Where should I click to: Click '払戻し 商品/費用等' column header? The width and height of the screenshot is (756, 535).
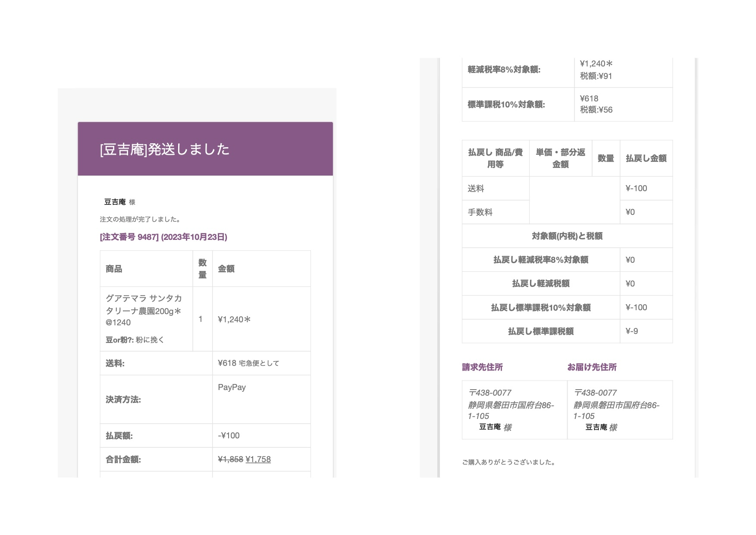pos(496,158)
